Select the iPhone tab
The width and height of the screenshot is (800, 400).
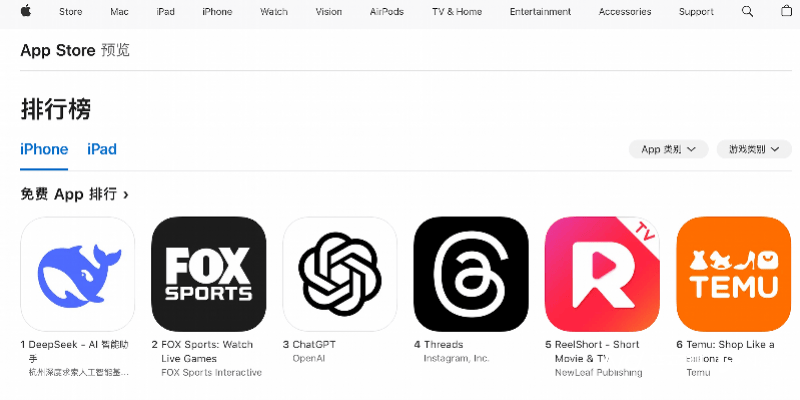click(44, 149)
